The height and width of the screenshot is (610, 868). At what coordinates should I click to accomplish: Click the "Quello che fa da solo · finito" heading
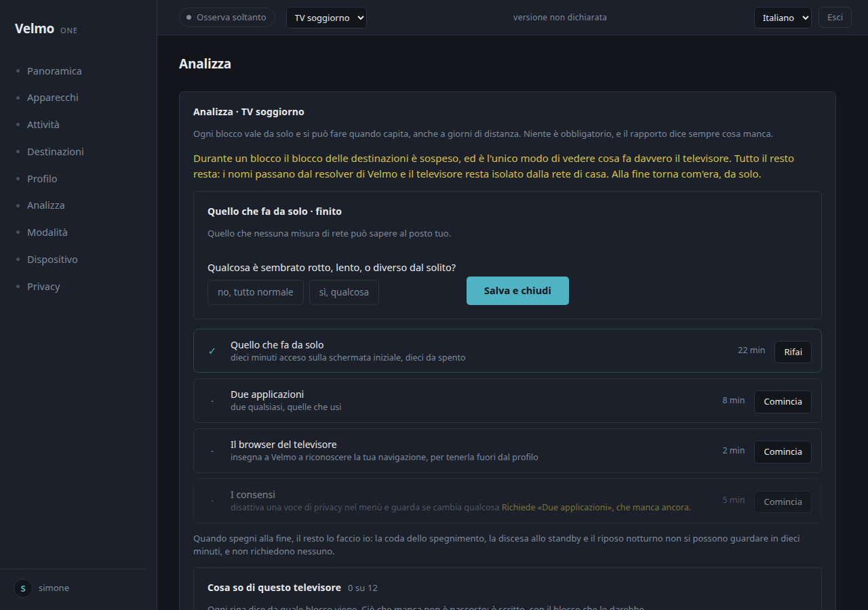coord(275,211)
